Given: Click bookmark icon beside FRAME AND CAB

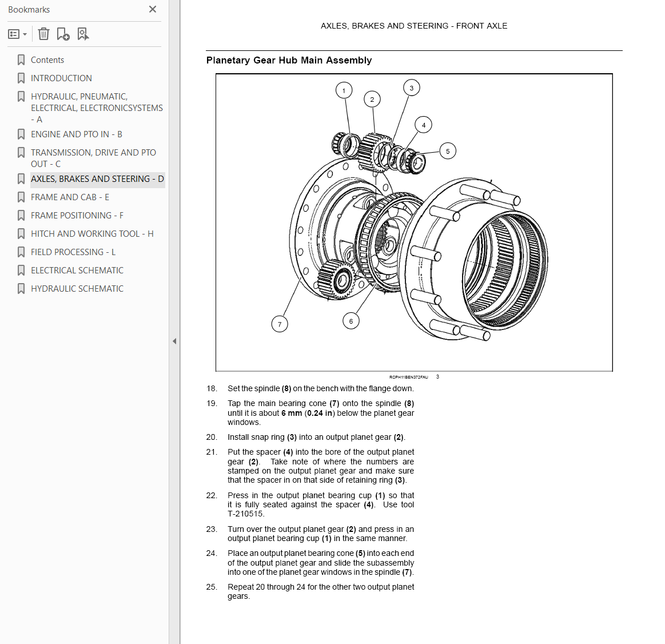Looking at the screenshot, I should [x=21, y=197].
